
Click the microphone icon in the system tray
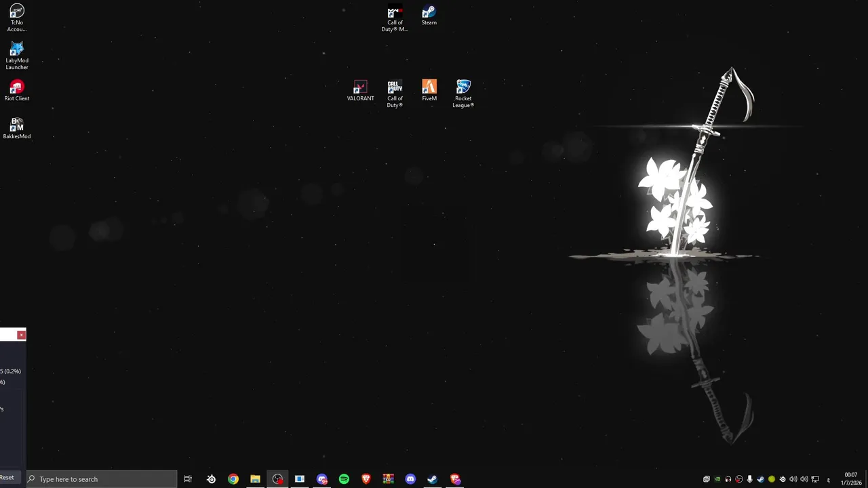749,479
